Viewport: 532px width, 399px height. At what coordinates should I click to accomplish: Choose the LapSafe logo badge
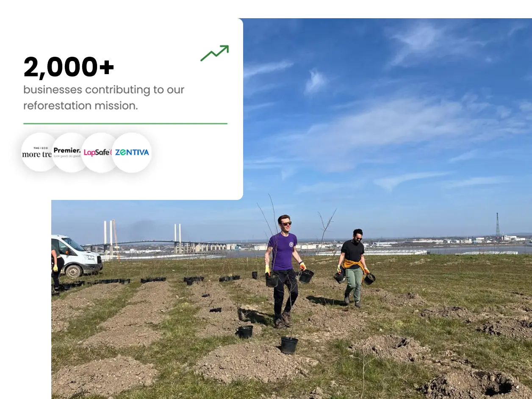98,152
